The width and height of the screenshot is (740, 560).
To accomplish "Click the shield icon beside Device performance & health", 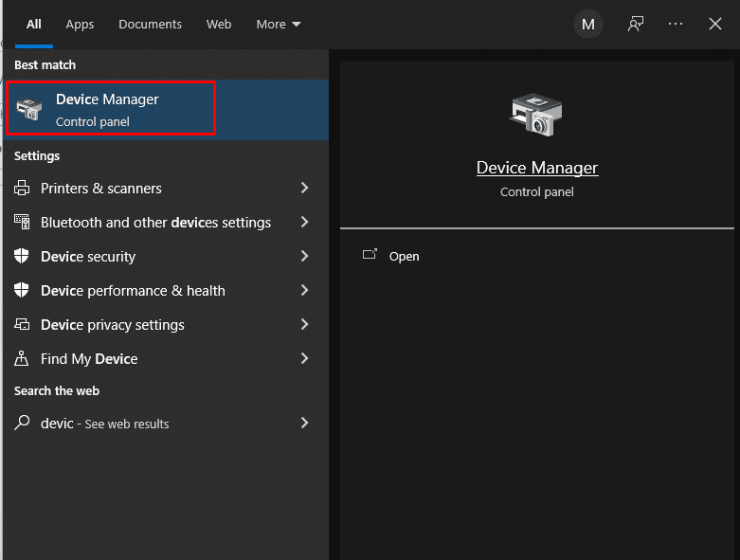I will (21, 290).
